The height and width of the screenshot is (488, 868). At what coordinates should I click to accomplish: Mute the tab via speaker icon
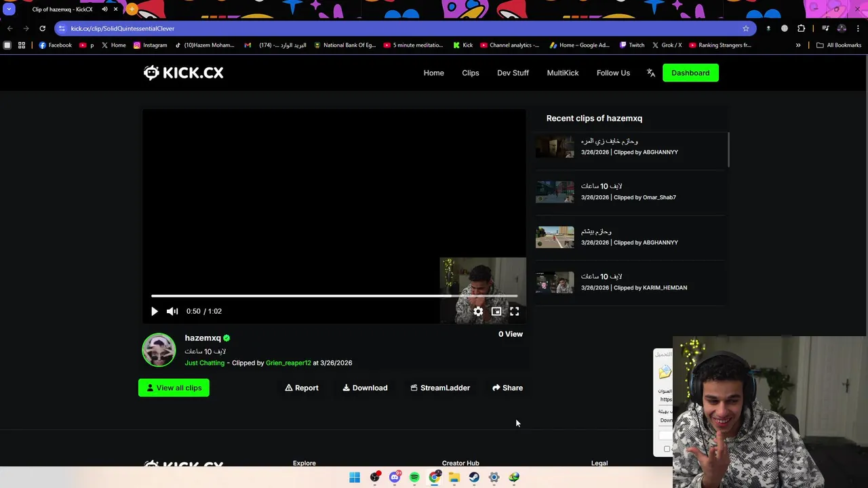click(104, 9)
